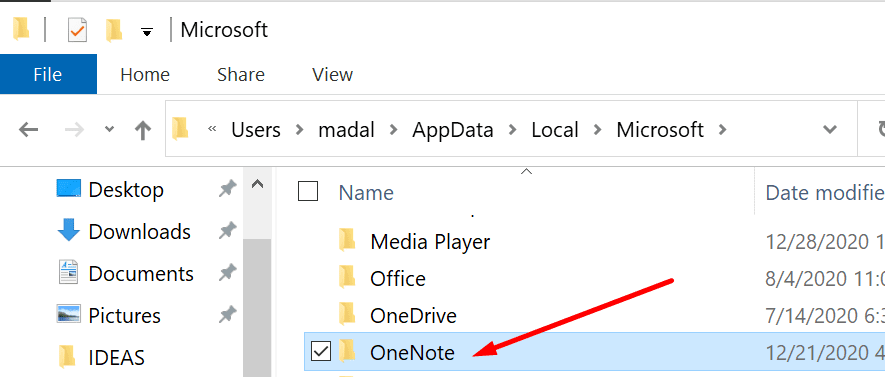Click the 7/14/2020 date of OneDrive
The height and width of the screenshot is (377, 885).
tap(825, 316)
